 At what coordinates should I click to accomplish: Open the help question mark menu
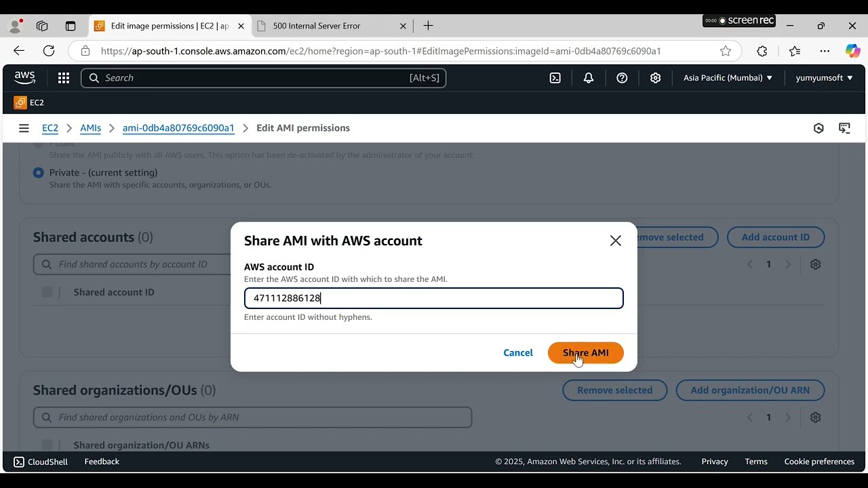[622, 78]
